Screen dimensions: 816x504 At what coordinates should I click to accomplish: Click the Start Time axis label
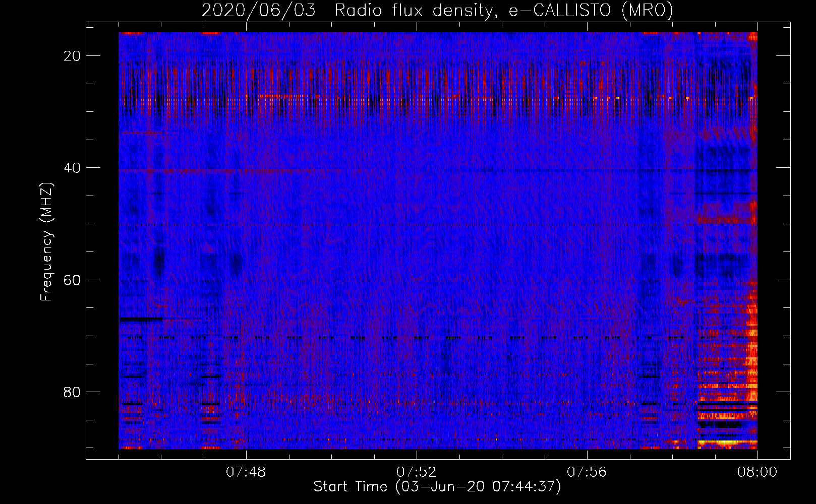[437, 487]
